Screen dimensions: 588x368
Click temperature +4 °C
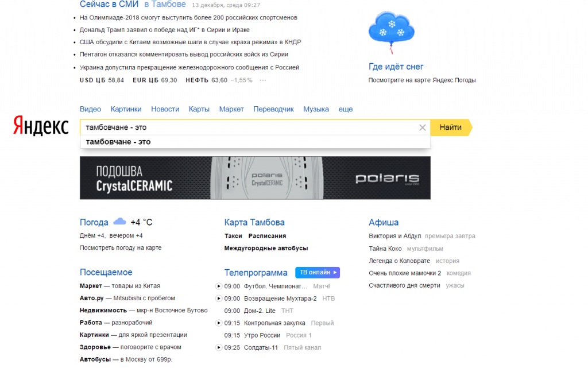coord(141,222)
